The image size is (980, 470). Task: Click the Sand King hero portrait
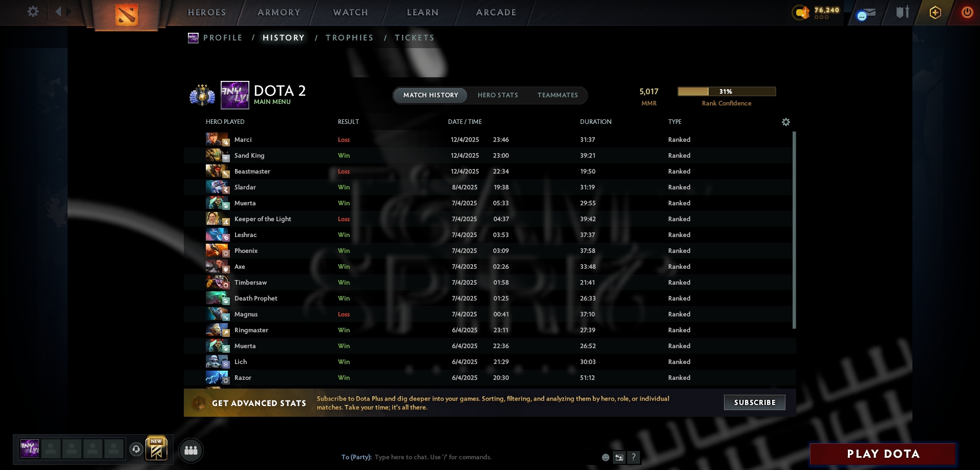pyautogui.click(x=217, y=155)
